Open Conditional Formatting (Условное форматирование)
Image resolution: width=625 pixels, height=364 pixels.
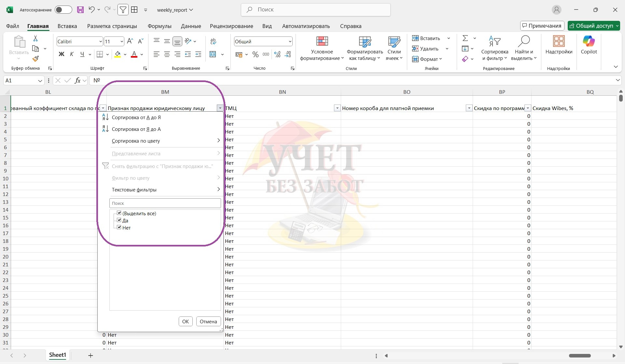click(x=322, y=48)
